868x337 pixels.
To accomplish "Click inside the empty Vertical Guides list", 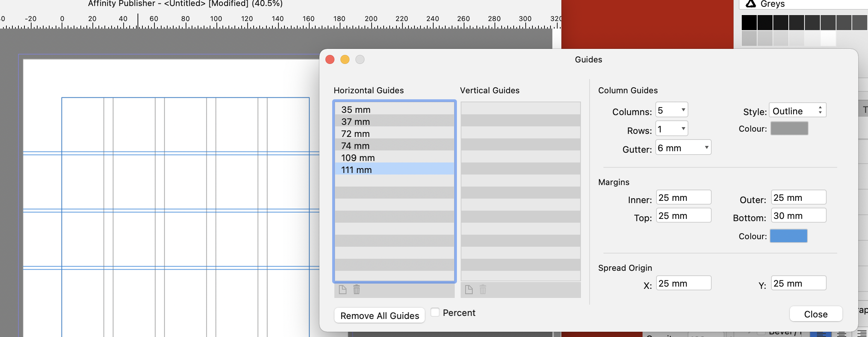I will point(520,191).
